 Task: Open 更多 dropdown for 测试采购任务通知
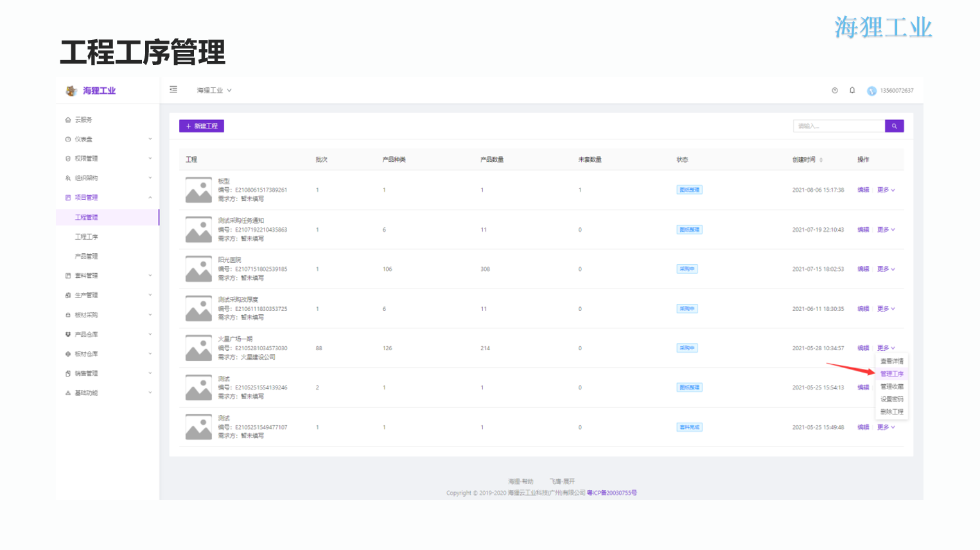pyautogui.click(x=886, y=229)
